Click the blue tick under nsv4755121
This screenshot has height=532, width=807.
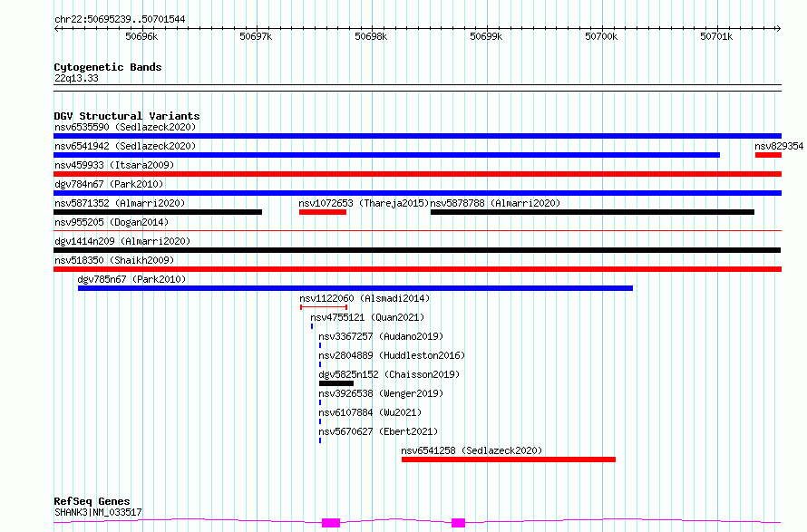312,326
